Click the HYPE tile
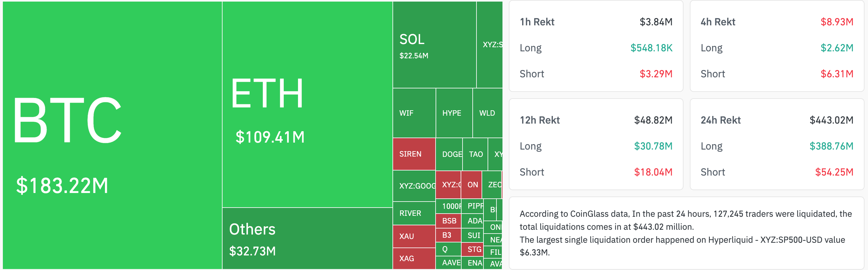This screenshot has height=270, width=868. point(454,113)
